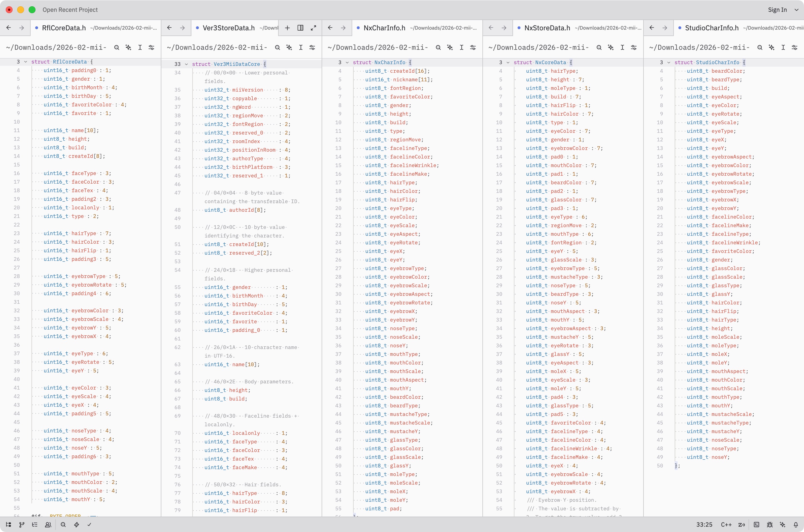
Task: Fold the struct RflCoreData chevron
Action: click(x=25, y=62)
